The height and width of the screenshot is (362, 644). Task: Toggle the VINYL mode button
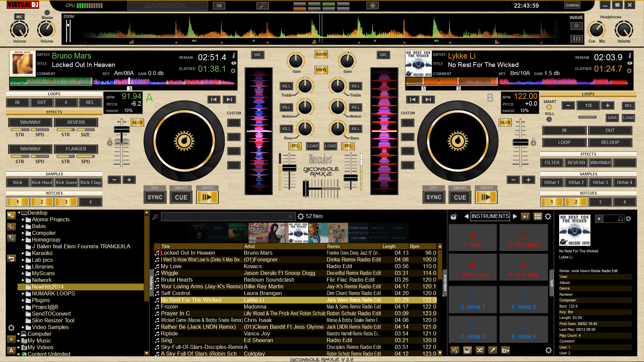(321, 70)
